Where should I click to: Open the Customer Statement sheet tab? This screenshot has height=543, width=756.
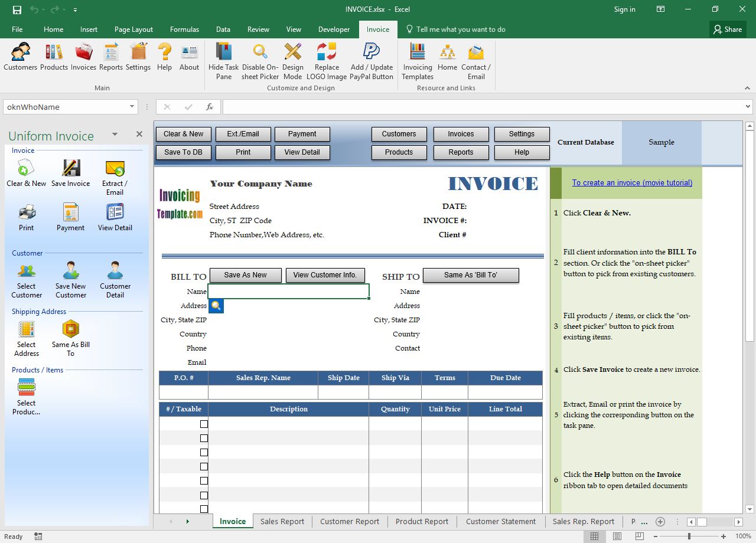point(501,521)
